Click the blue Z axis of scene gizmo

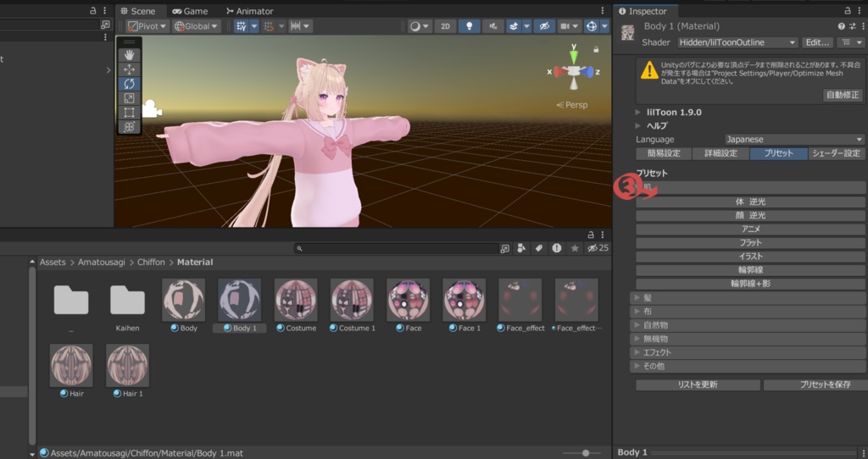[588, 72]
